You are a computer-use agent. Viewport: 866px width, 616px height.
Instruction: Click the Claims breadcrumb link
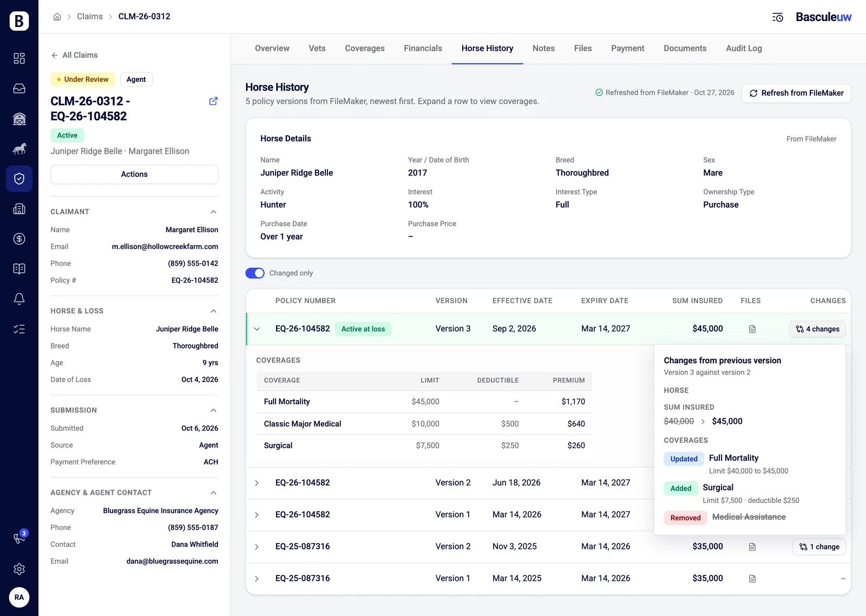click(x=90, y=17)
